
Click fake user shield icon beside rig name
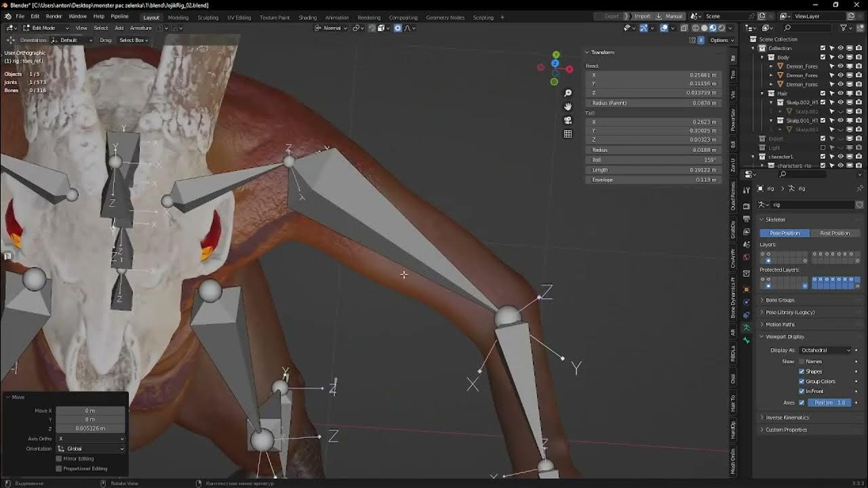tap(859, 205)
